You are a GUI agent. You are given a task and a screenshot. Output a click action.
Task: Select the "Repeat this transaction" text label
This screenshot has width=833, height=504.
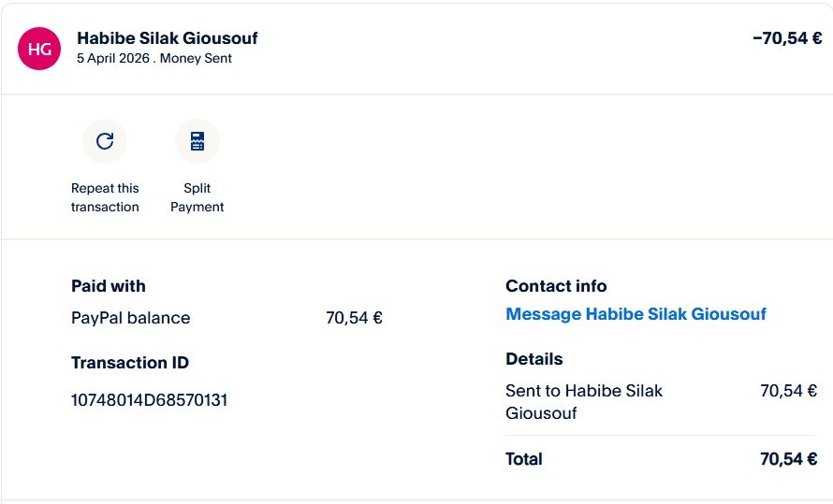tap(105, 197)
